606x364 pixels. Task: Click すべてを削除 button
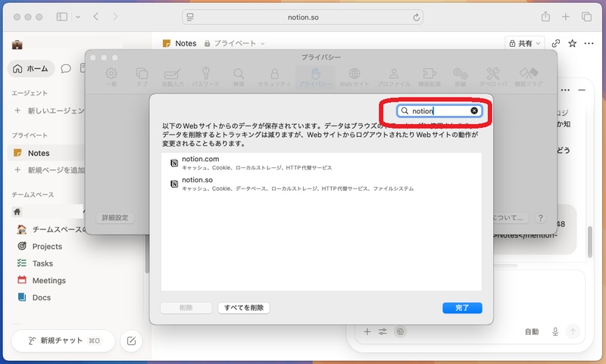243,308
